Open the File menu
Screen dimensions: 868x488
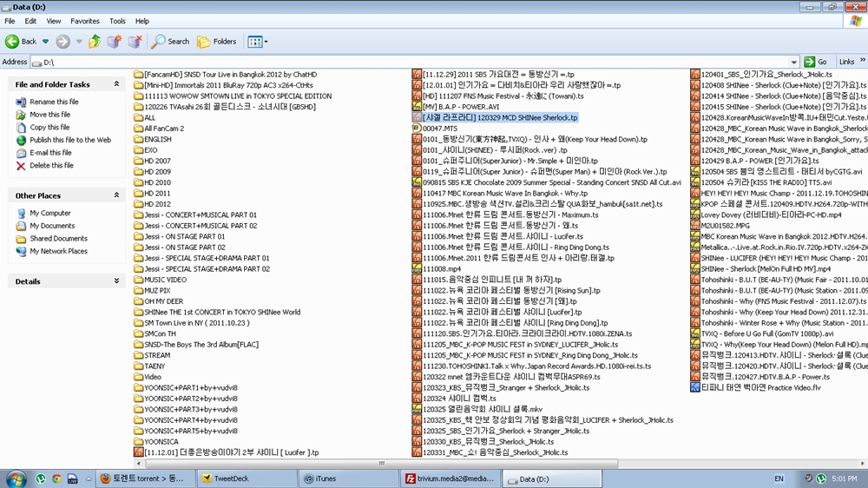(10, 21)
